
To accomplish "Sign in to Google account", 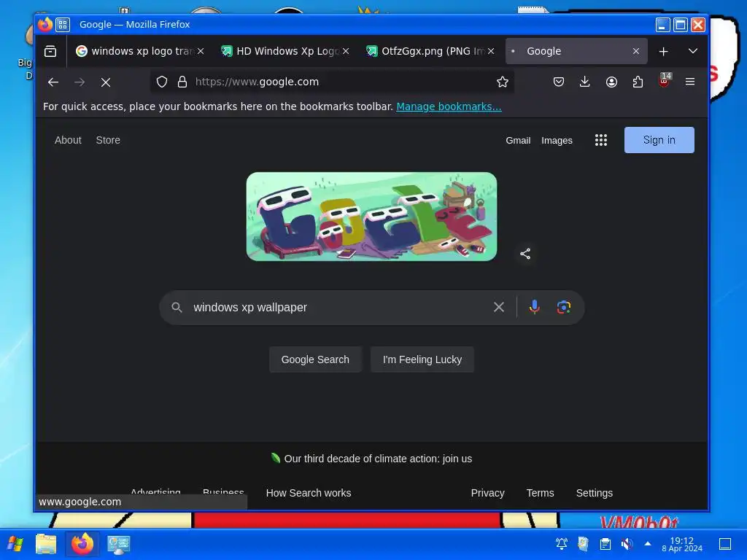I will [659, 140].
